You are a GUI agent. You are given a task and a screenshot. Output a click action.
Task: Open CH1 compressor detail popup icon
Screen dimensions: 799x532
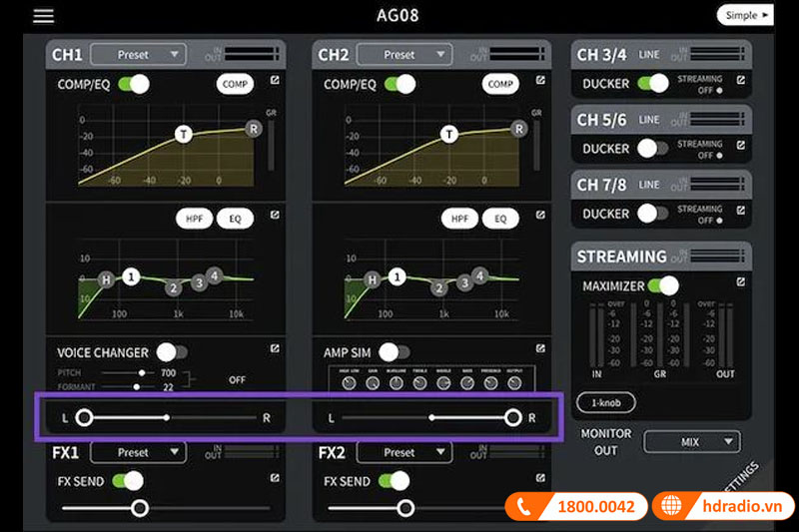click(275, 80)
